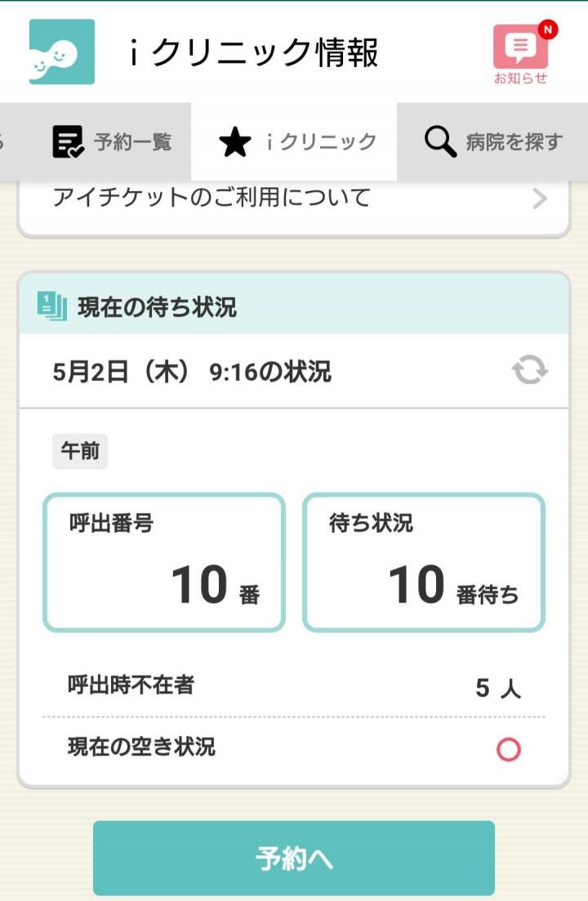This screenshot has width=588, height=901.
Task: Tap the teal app logo icon
Action: click(x=62, y=51)
